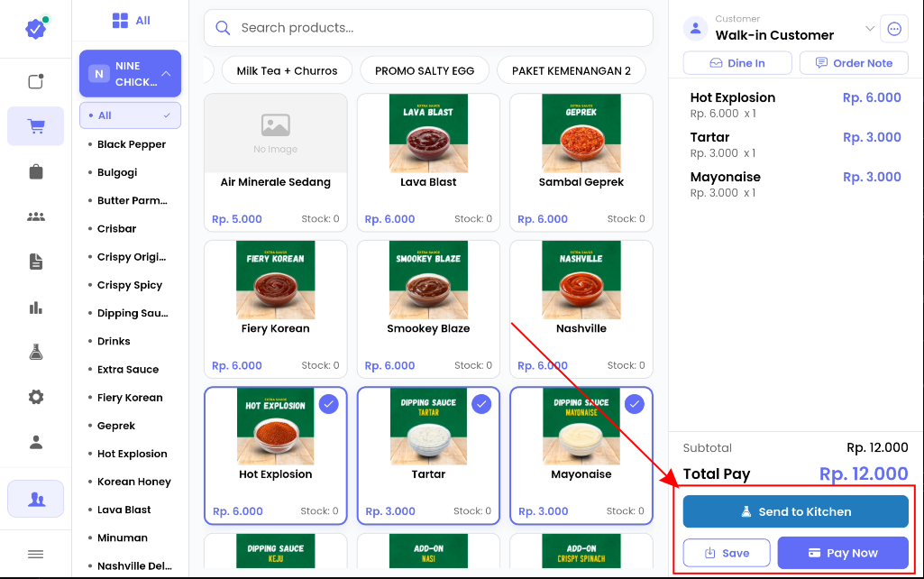Add Dipping Sauce Keju product card
The width and height of the screenshot is (924, 579).
point(276,551)
